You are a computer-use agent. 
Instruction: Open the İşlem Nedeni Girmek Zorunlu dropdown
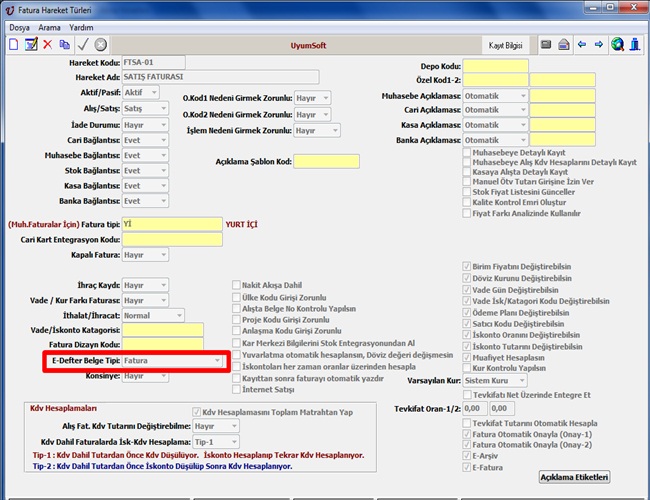317,131
